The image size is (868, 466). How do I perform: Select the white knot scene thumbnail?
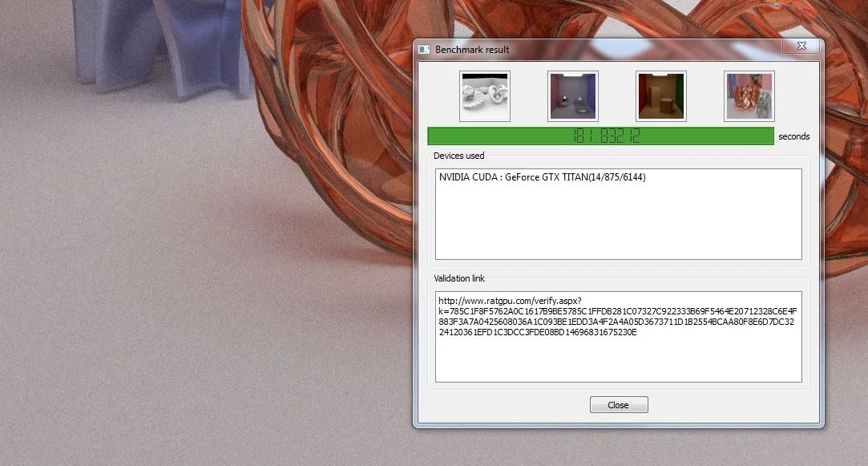click(x=484, y=96)
